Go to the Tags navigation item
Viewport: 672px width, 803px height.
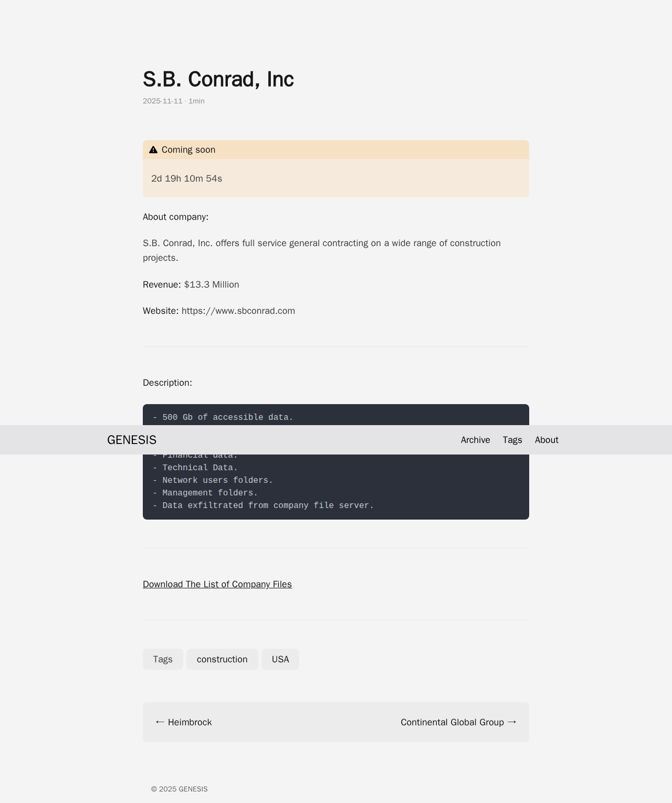click(512, 440)
